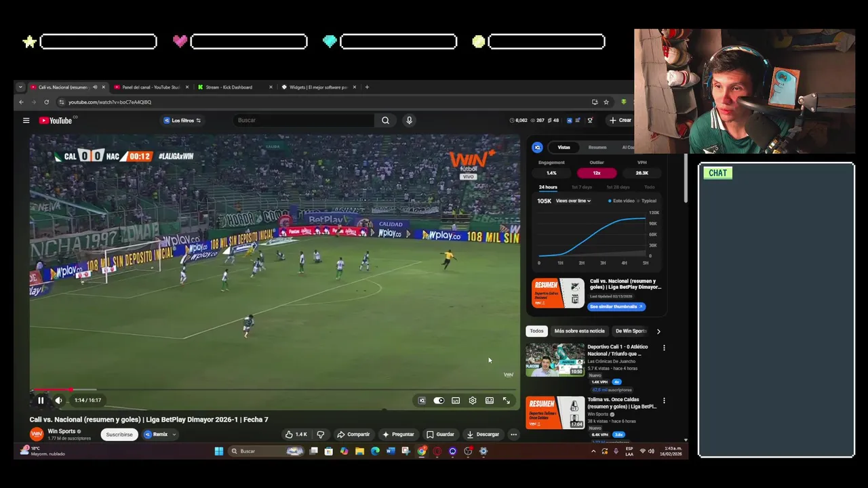This screenshot has width=868, height=488.
Task: Reload the page with refresh icon
Action: click(46, 102)
